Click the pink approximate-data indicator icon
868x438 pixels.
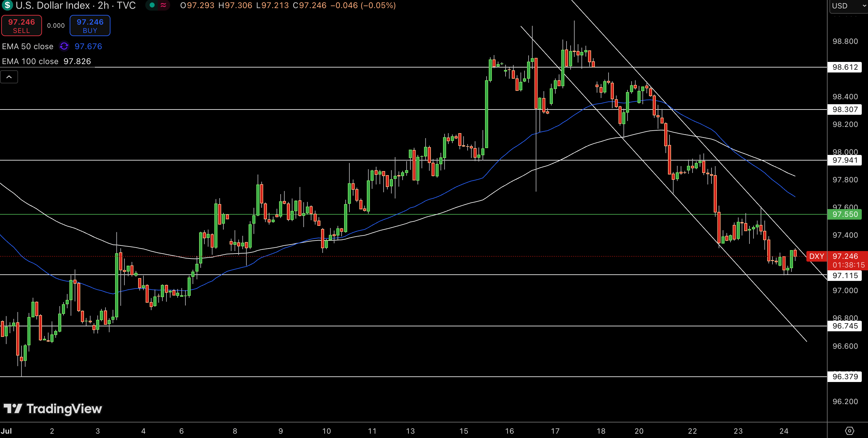163,5
